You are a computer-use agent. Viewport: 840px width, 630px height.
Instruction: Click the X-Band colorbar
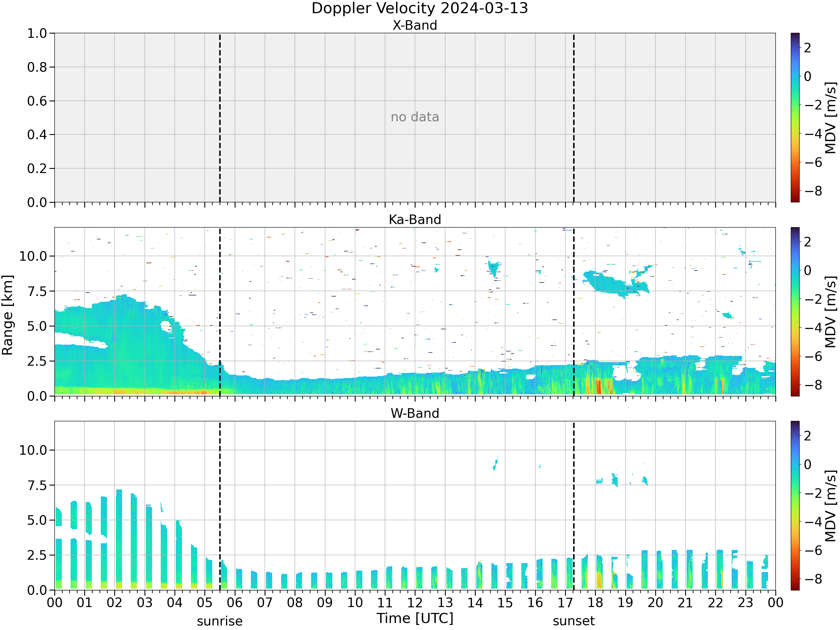(x=795, y=117)
